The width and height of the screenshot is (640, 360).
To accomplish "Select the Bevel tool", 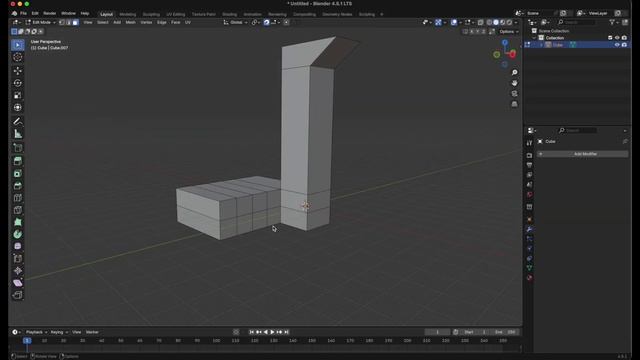I will (x=18, y=186).
